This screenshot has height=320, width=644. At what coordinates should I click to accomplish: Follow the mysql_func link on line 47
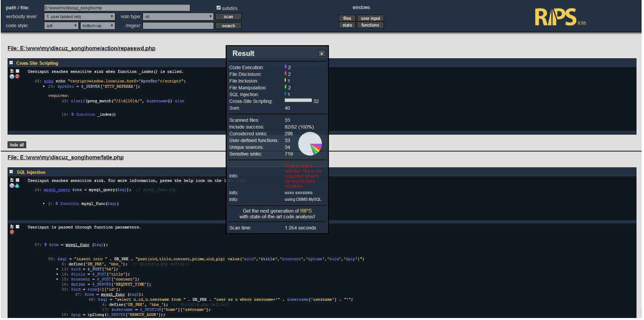[113, 295]
